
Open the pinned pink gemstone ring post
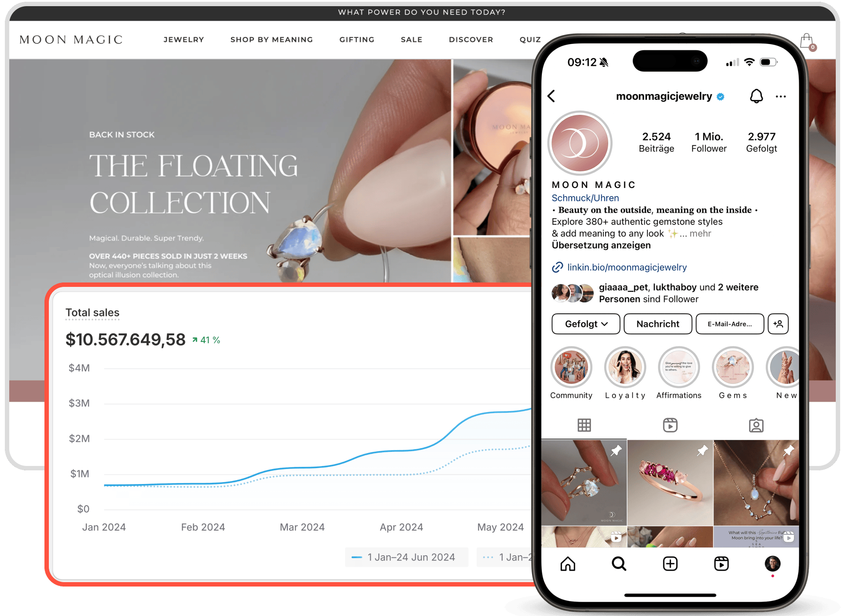[670, 482]
